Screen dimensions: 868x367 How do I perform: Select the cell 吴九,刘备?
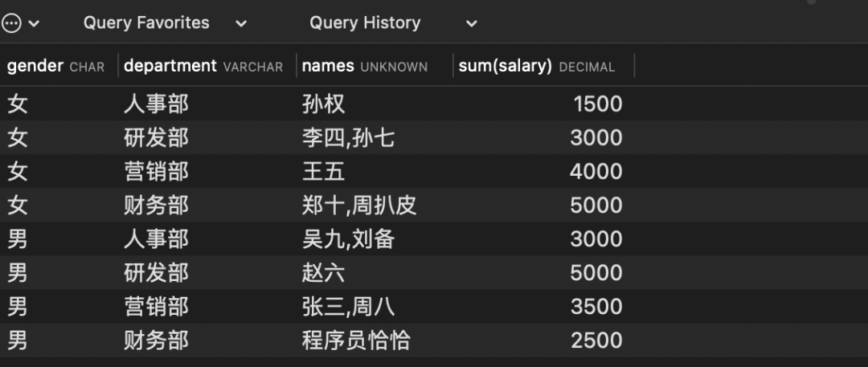coord(348,239)
